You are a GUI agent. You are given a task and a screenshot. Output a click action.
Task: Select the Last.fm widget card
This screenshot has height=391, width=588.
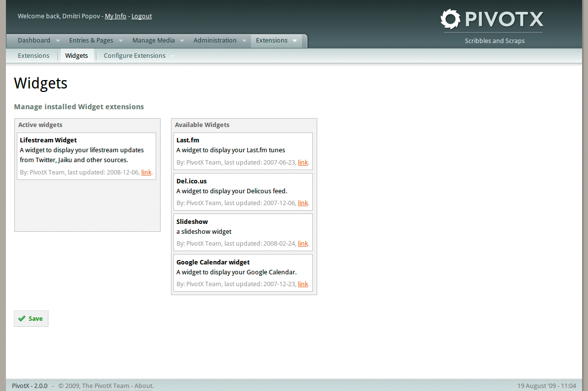click(243, 151)
